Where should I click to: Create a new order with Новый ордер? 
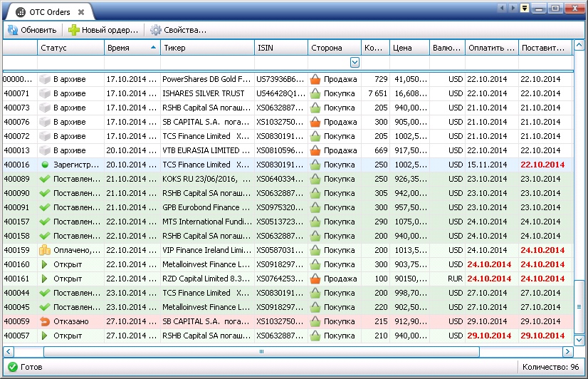[103, 30]
